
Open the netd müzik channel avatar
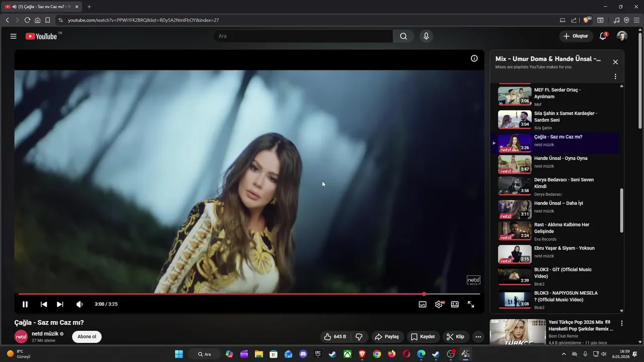[21, 336]
